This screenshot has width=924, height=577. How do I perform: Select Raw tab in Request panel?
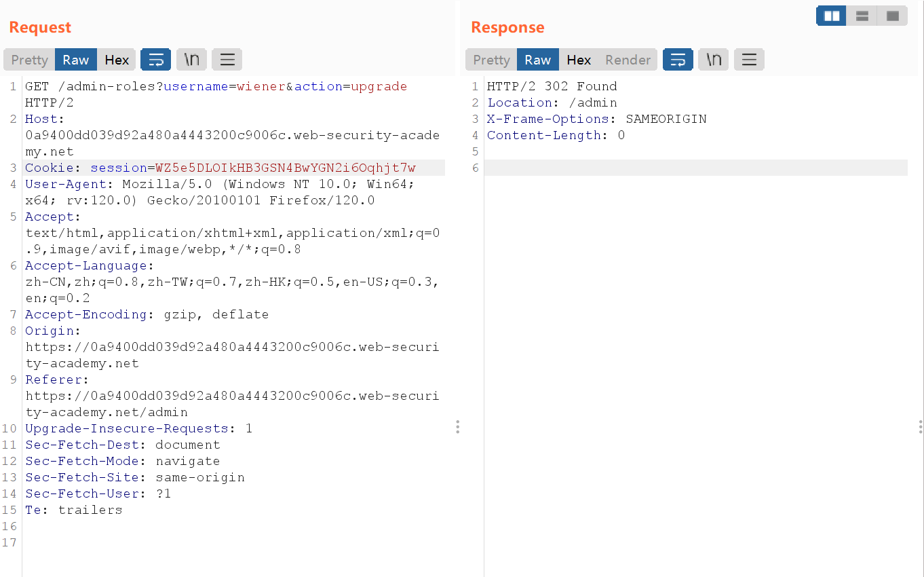tap(76, 60)
